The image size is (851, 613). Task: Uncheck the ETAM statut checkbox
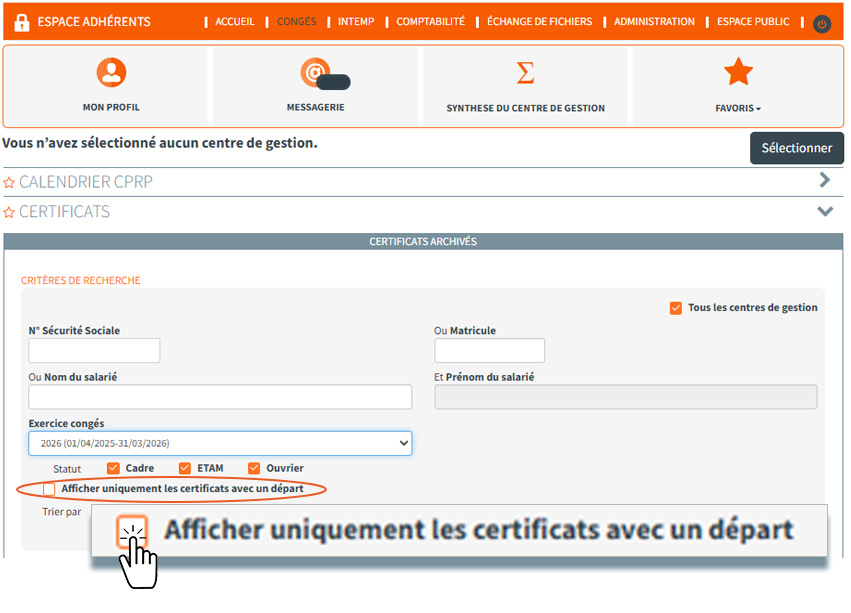pos(185,468)
